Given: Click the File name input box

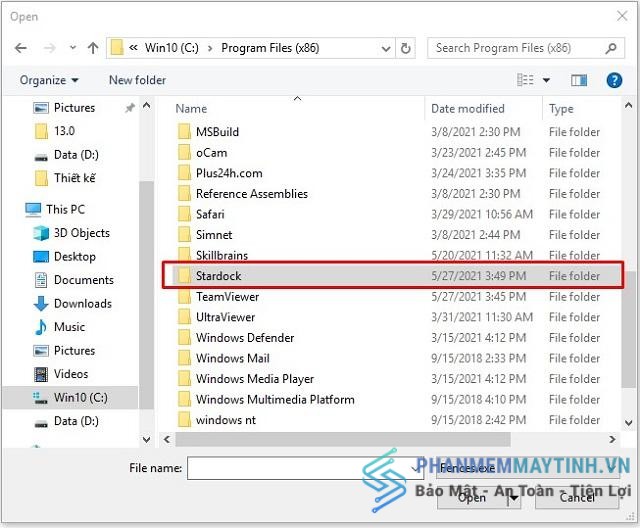Looking at the screenshot, I should 305,468.
